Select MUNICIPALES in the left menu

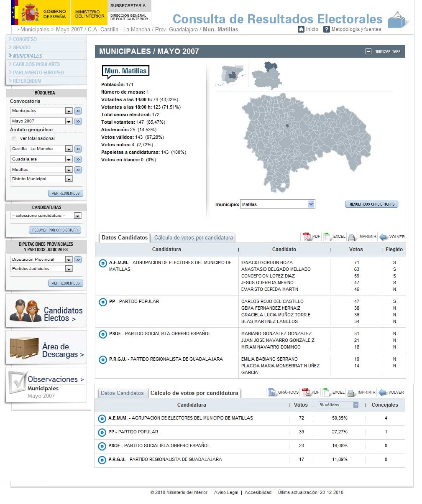pyautogui.click(x=27, y=56)
